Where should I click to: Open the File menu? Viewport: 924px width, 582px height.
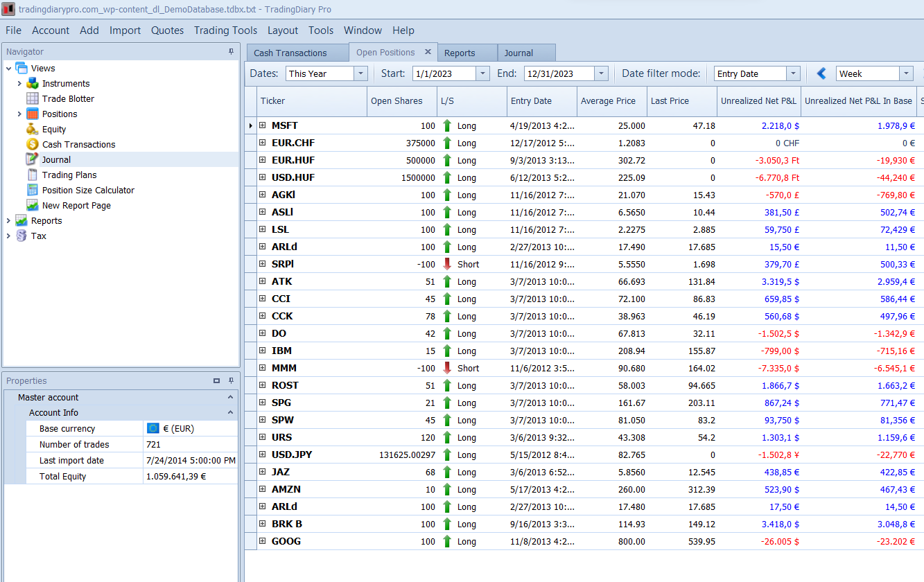(13, 30)
